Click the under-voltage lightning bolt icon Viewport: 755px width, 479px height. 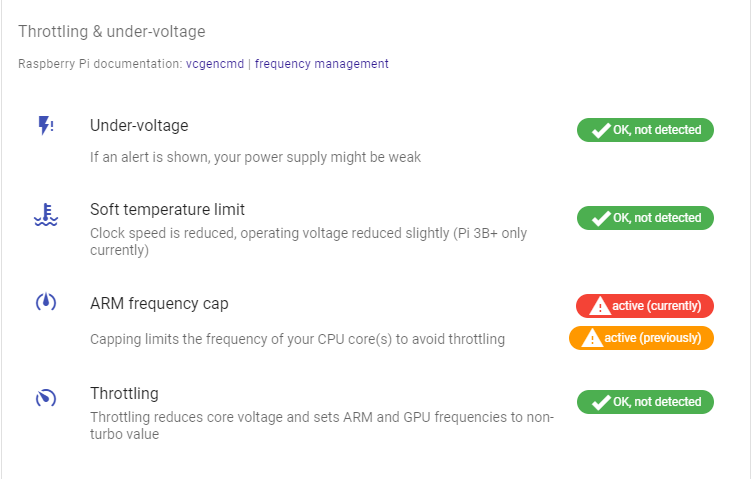46,126
